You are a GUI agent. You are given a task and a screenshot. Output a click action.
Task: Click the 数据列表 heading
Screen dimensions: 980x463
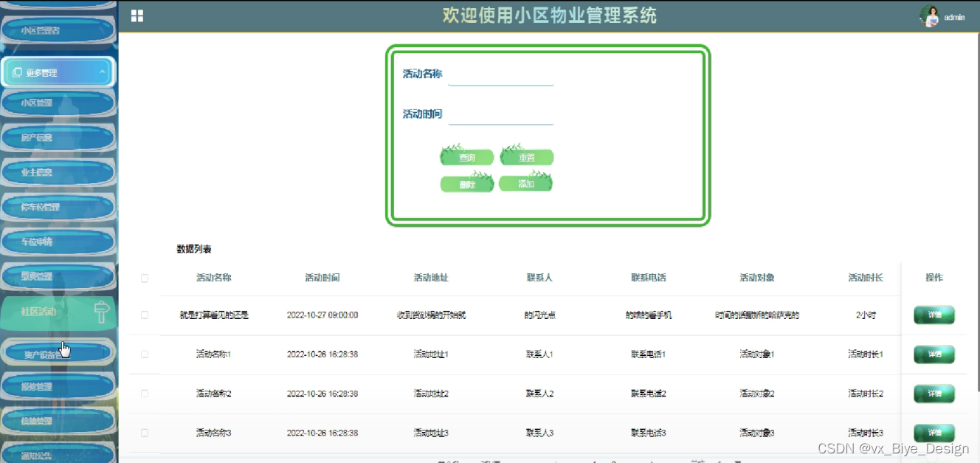pos(194,250)
